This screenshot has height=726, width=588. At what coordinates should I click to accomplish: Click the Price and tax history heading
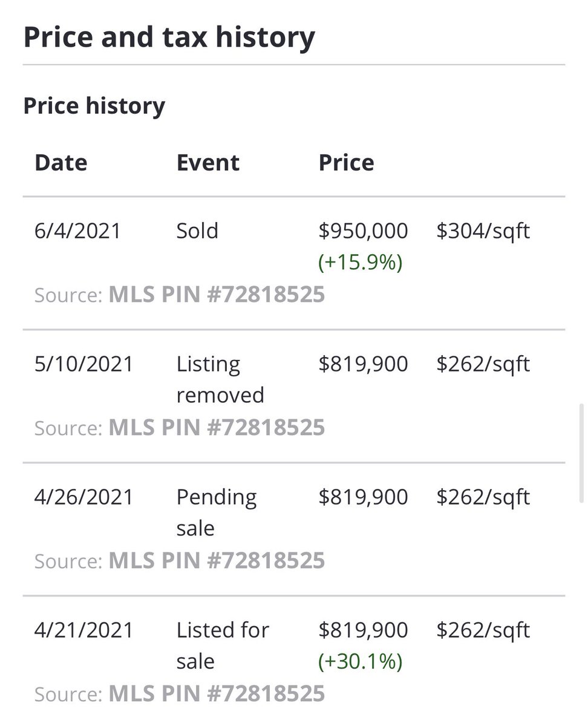coord(169,36)
